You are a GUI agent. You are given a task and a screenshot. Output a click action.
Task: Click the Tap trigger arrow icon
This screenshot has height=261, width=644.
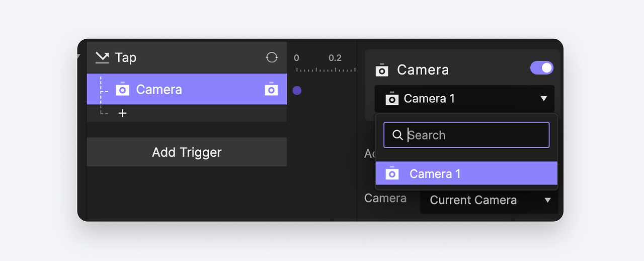point(102,58)
